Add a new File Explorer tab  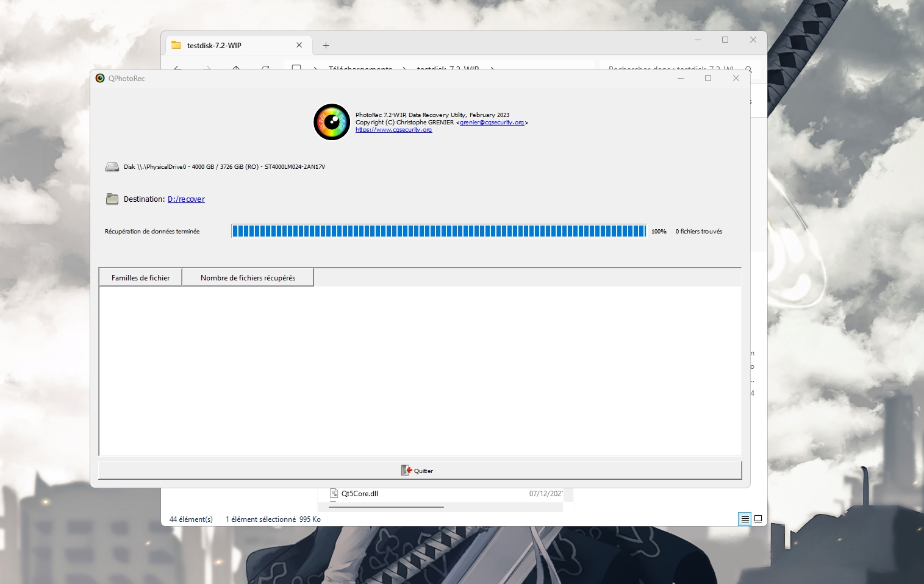point(326,46)
